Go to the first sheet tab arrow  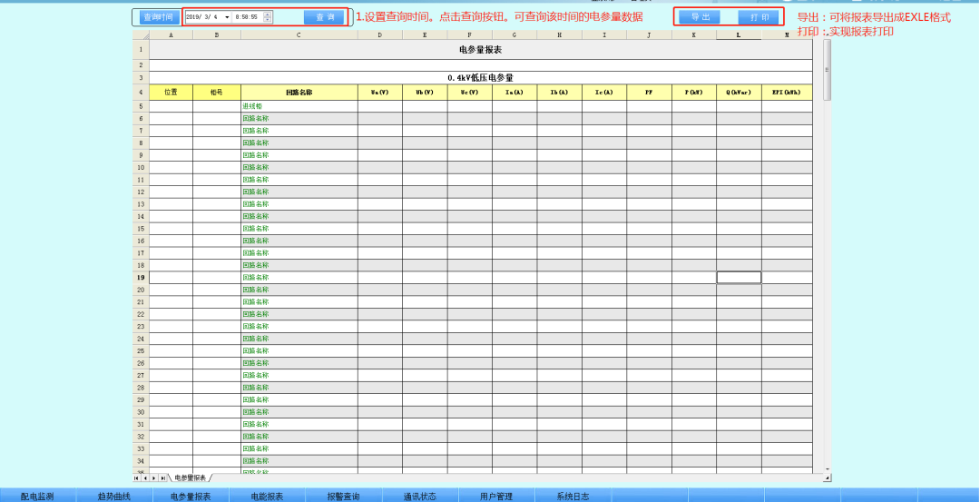click(136, 477)
